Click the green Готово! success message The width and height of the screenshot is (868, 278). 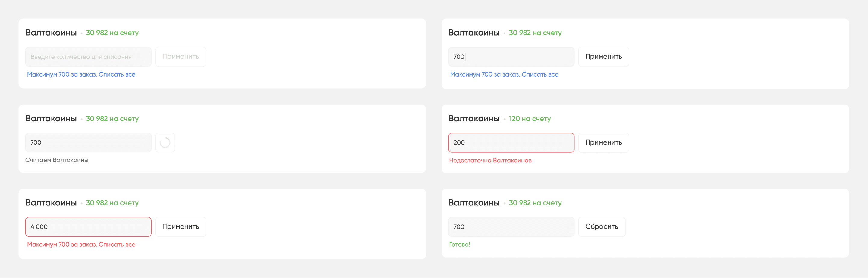click(x=459, y=244)
